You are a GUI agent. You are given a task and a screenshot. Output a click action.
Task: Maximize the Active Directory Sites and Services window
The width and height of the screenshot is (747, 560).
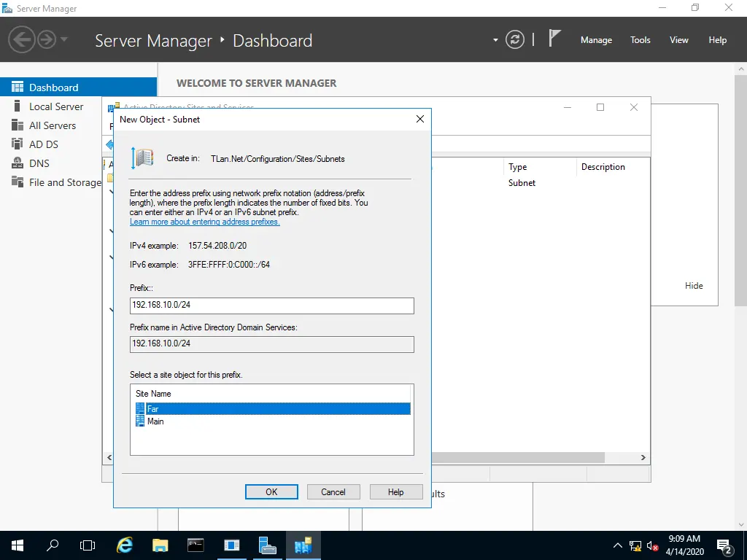pyautogui.click(x=600, y=107)
